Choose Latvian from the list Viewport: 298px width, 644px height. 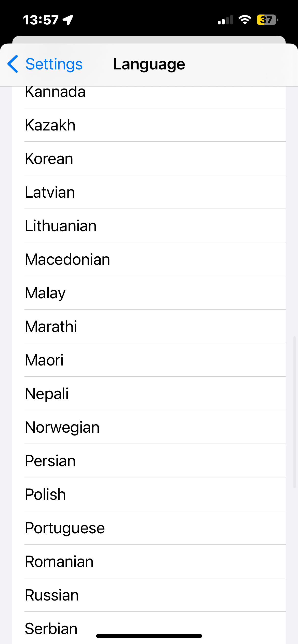point(50,192)
